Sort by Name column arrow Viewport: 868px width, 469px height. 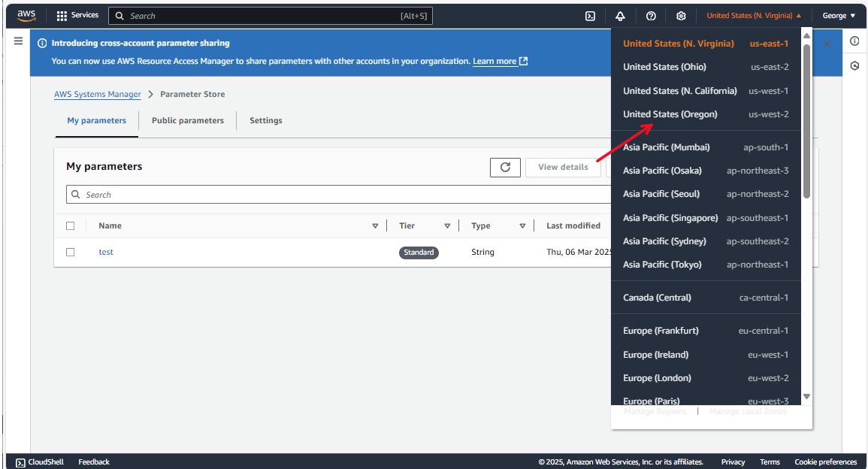tap(375, 226)
